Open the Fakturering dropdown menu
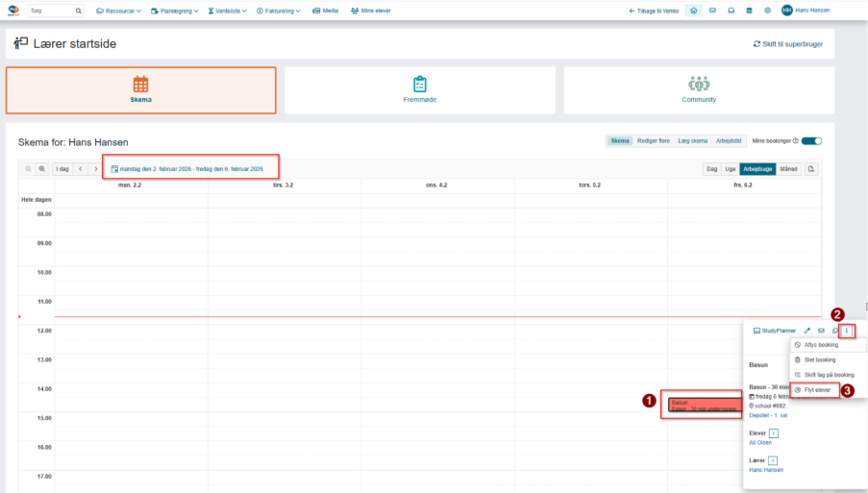Viewport: 868px width, 493px height. pos(279,11)
